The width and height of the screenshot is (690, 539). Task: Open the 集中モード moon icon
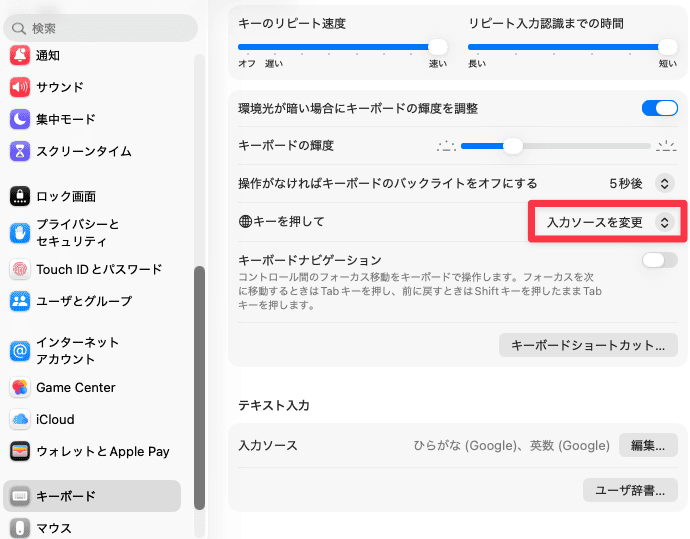[20, 119]
